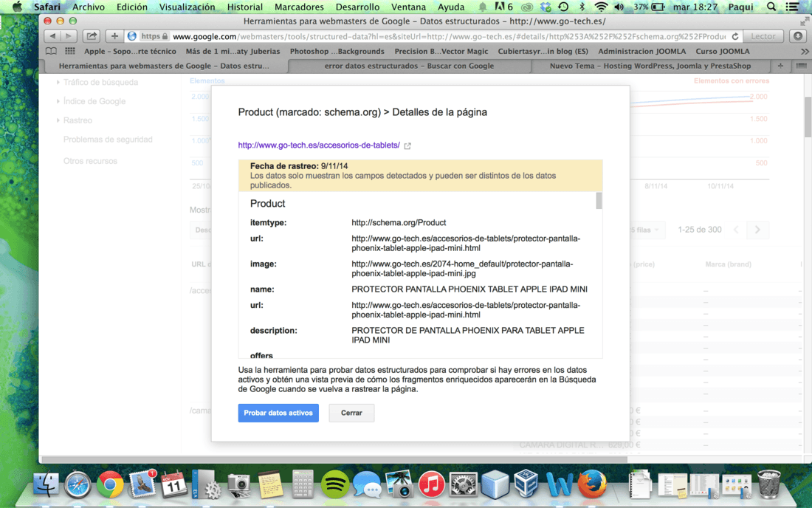Open the volume control in menu bar

point(619,7)
